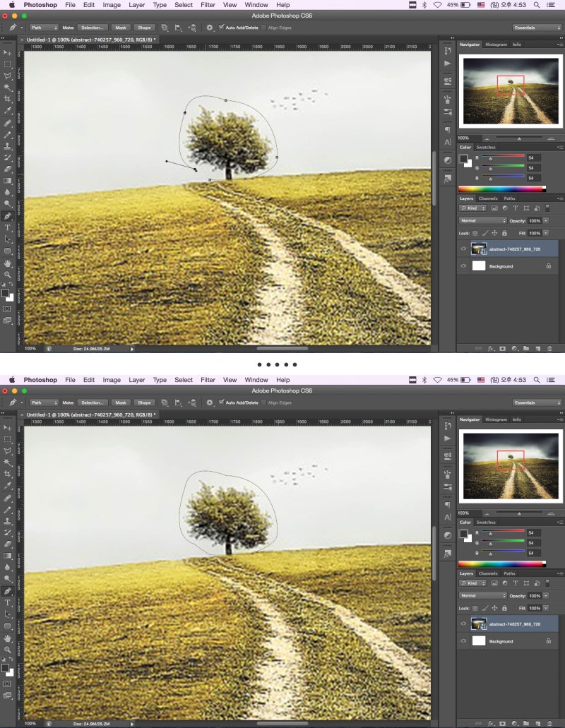Open the Path mode dropdown in lower options bar
The image size is (565, 728).
[44, 402]
